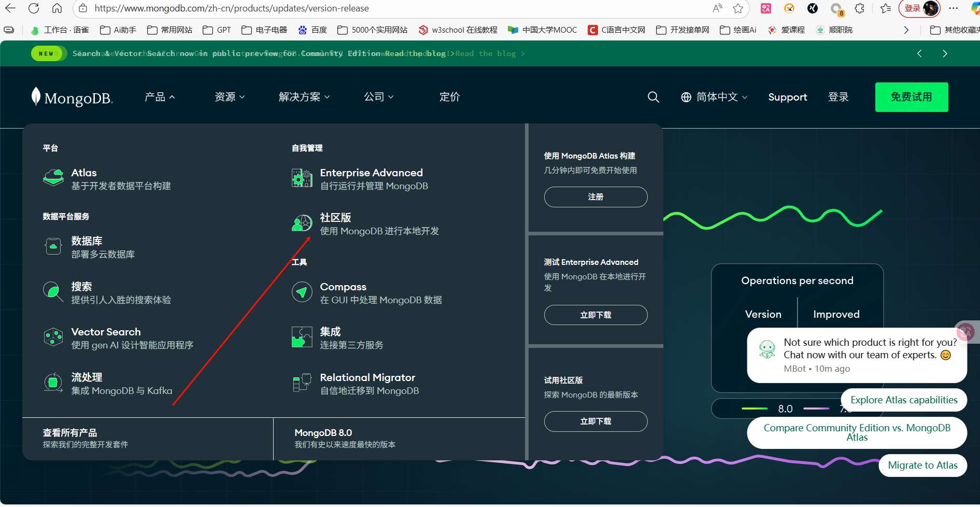
Task: Open the GPT bookmarks folder
Action: 217,30
